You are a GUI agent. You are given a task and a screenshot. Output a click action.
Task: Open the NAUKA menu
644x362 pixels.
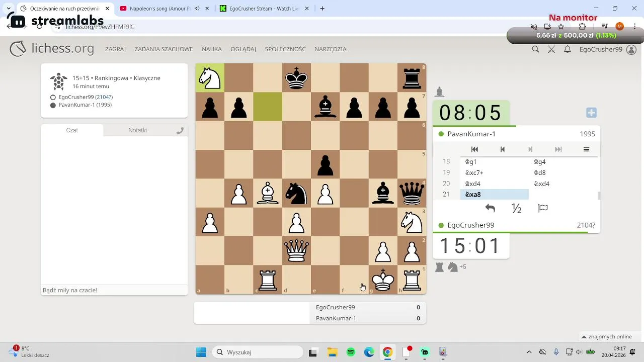(x=212, y=49)
